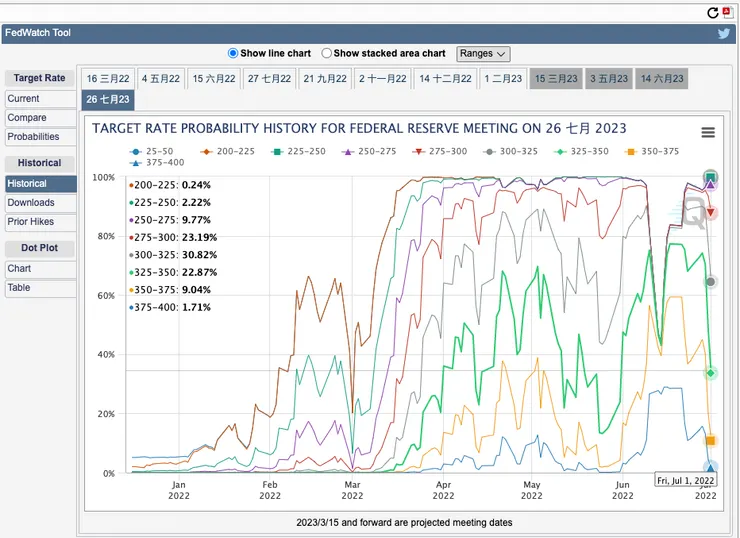This screenshot has height=538, width=740.
Task: Select Show line chart radio button
Action: coord(233,53)
